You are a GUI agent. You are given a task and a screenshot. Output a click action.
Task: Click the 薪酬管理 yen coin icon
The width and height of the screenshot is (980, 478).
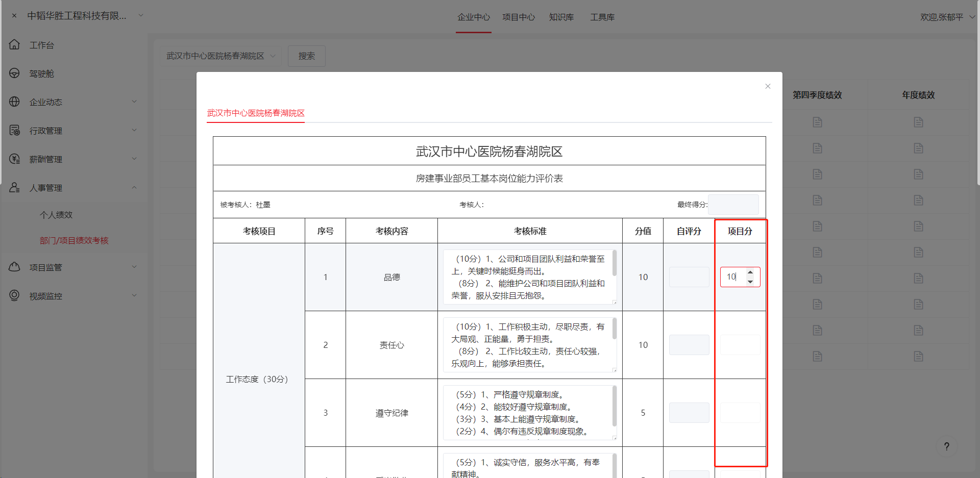coord(14,159)
